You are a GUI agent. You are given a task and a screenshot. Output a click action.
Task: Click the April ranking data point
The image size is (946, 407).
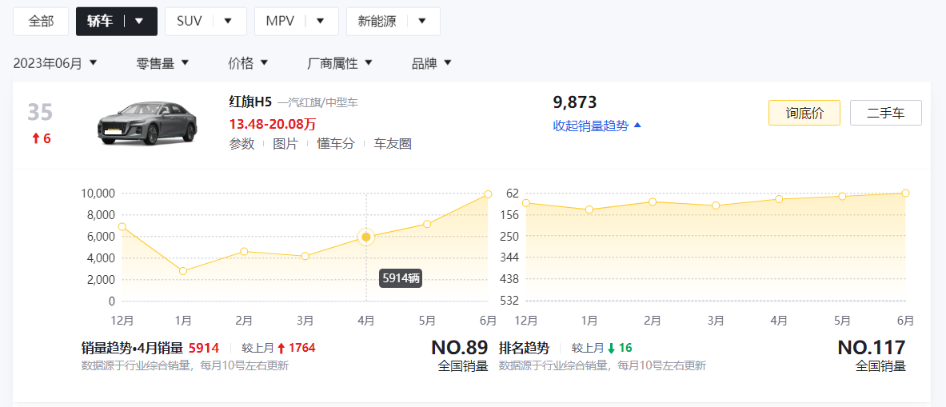click(779, 199)
